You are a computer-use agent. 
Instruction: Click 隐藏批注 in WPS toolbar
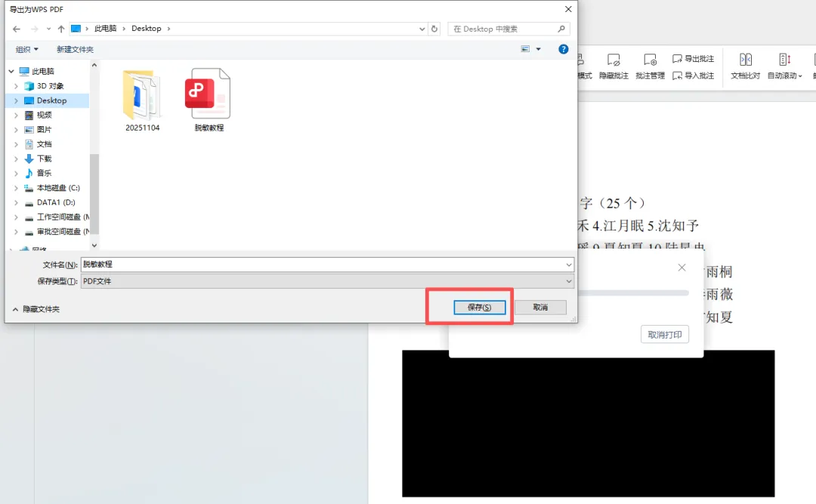[x=614, y=66]
